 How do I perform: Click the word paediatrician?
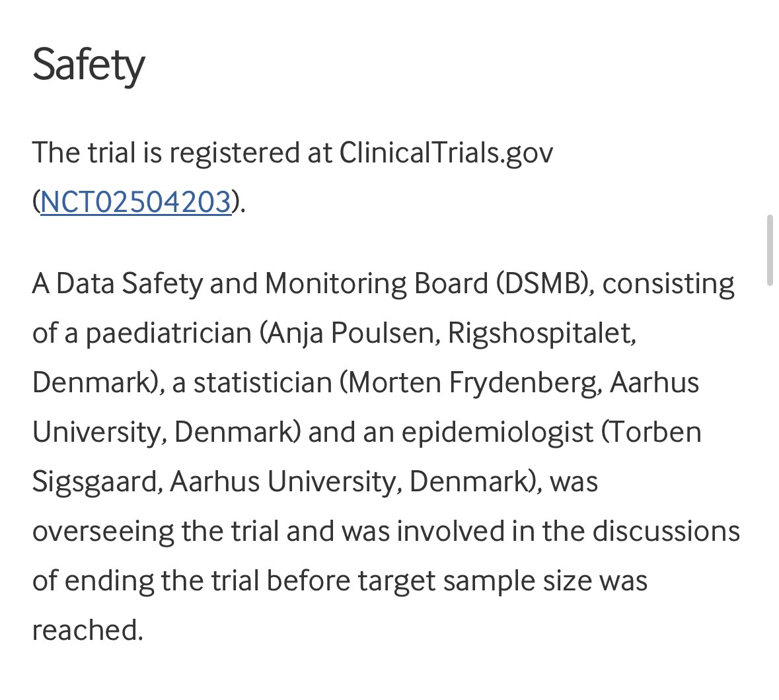(168, 333)
